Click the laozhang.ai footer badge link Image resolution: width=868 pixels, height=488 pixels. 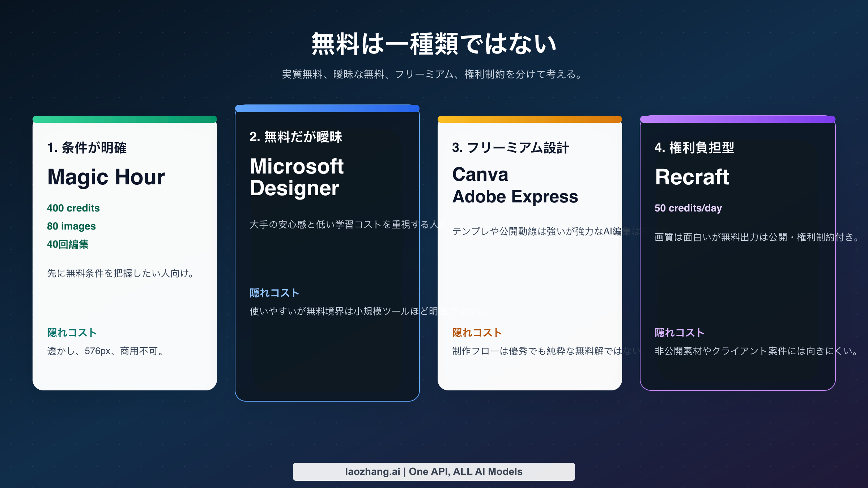point(434,471)
